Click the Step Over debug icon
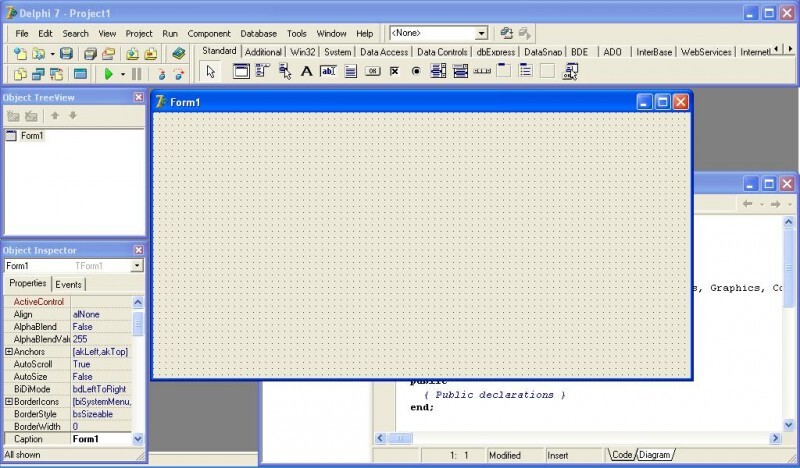The image size is (800, 468). (x=179, y=75)
